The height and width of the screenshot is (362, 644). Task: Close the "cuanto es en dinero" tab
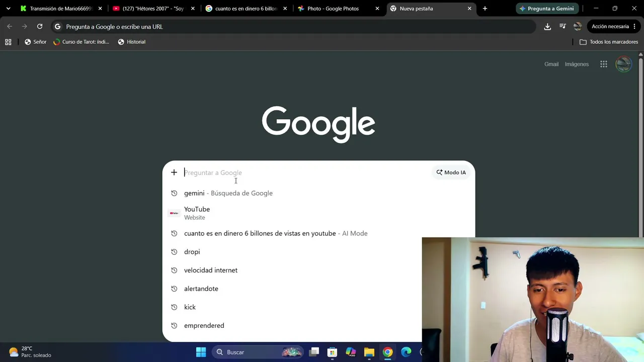tap(285, 9)
